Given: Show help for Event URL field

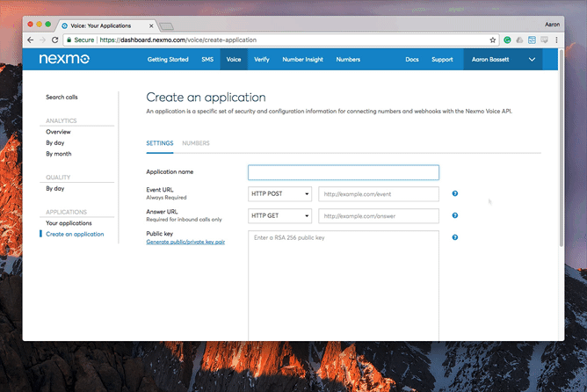Looking at the screenshot, I should point(455,193).
